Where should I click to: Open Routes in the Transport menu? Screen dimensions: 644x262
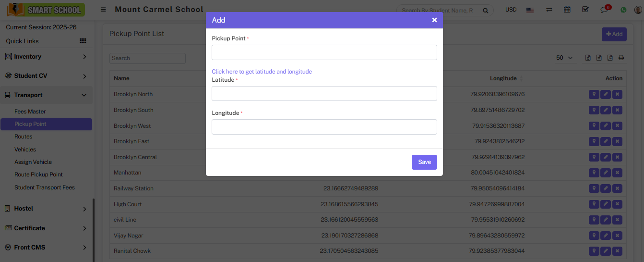tap(24, 137)
